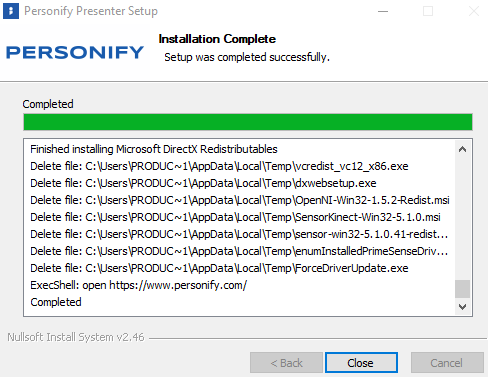Select the final Completed log entry
This screenshot has height=377, width=488.
pyautogui.click(x=56, y=302)
